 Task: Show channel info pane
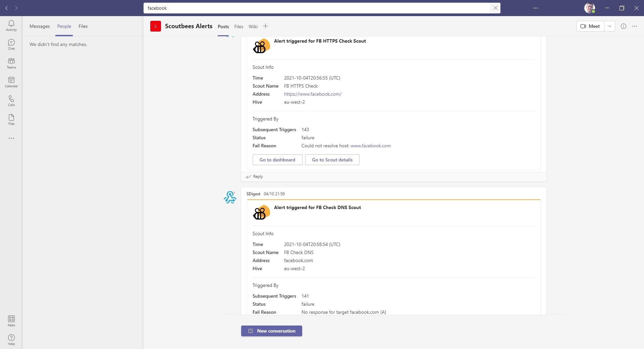[624, 26]
